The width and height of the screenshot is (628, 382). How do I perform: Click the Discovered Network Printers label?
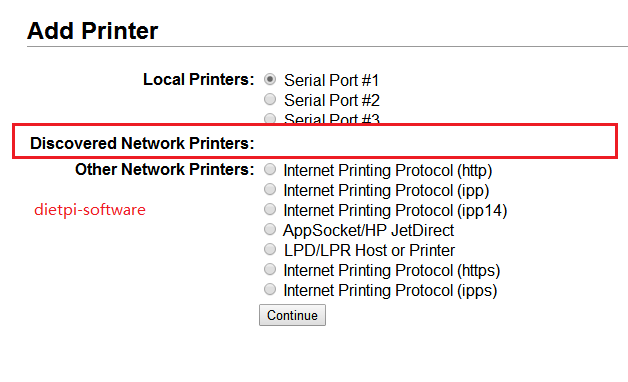142,143
